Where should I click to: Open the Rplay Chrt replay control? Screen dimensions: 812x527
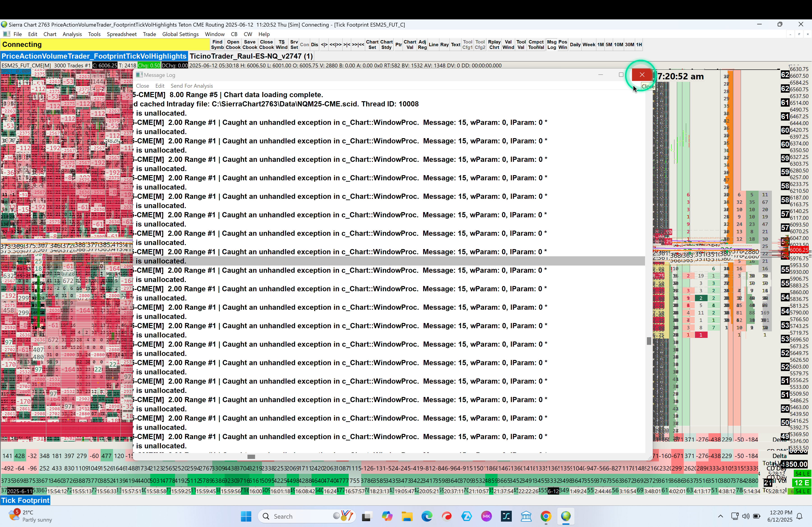coord(494,45)
